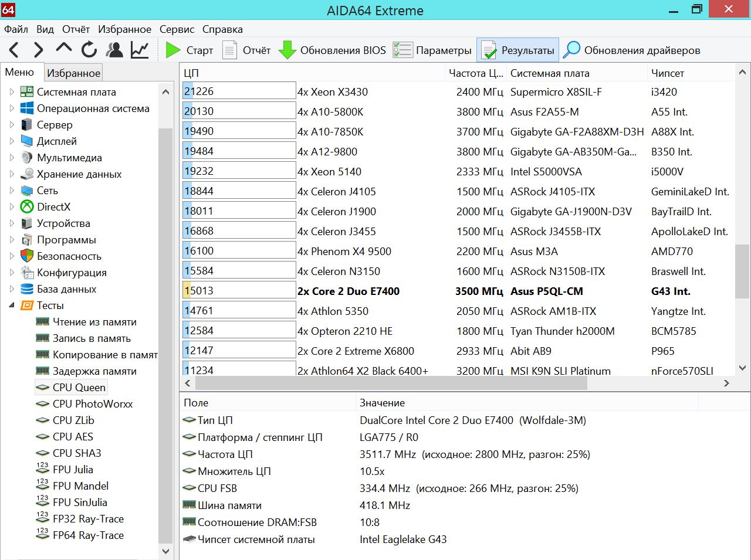The height and width of the screenshot is (560, 751).
Task: Click the Мультимедиа speaker icon
Action: click(27, 158)
